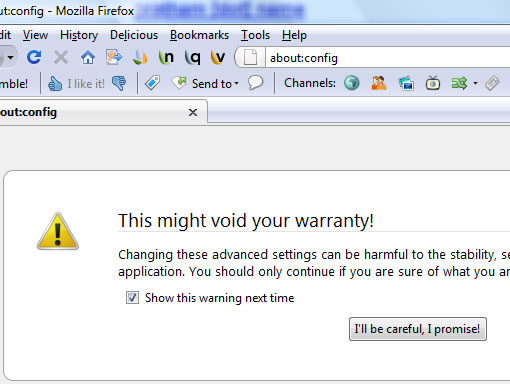Go to the Home page icon
Viewport: 510px width, 384px height.
tap(88, 57)
